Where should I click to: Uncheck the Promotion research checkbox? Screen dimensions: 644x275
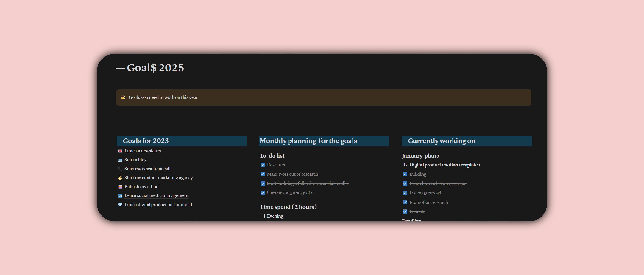click(x=405, y=203)
